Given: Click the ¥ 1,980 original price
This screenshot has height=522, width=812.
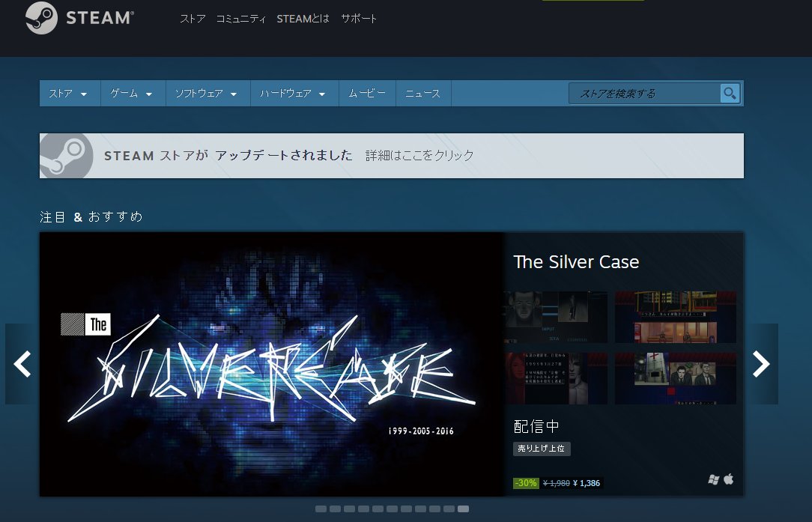Looking at the screenshot, I should [557, 483].
